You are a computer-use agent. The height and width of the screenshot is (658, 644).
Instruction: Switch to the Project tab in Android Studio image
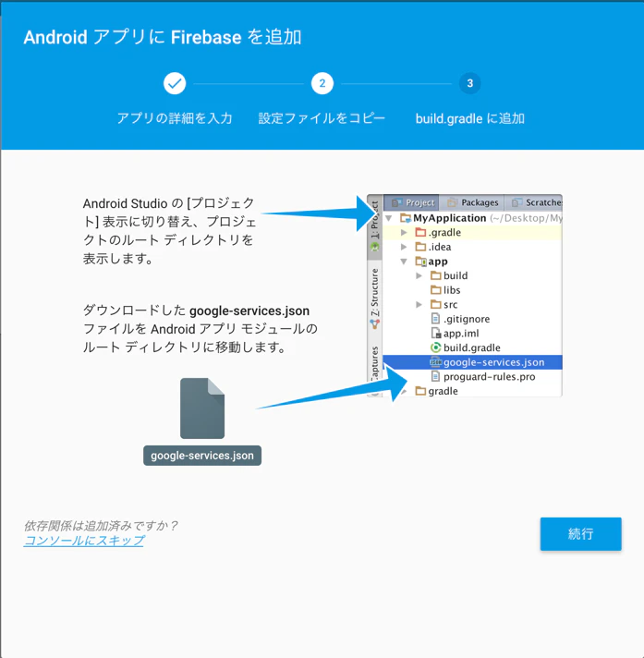(412, 202)
